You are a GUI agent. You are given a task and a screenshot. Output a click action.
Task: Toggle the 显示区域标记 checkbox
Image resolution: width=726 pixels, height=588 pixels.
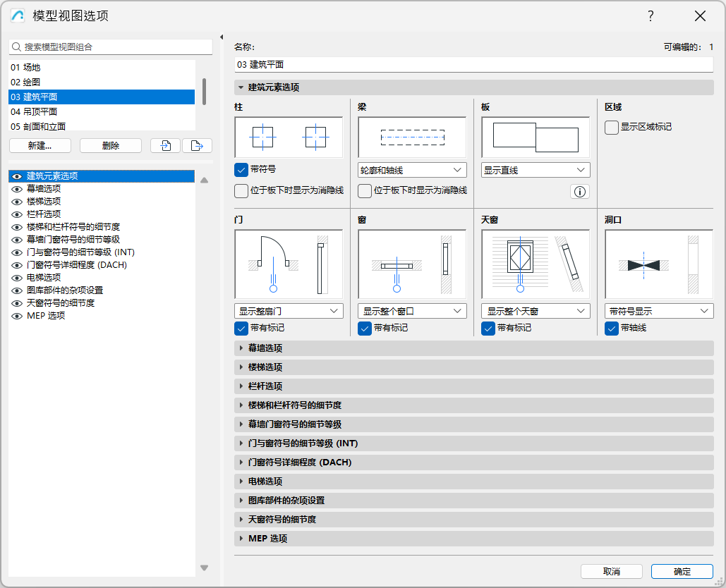[611, 128]
